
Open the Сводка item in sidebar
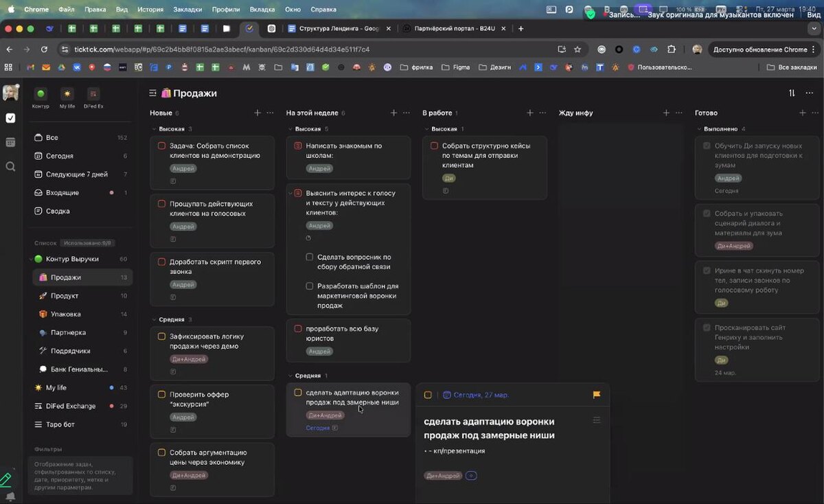[x=81, y=211]
